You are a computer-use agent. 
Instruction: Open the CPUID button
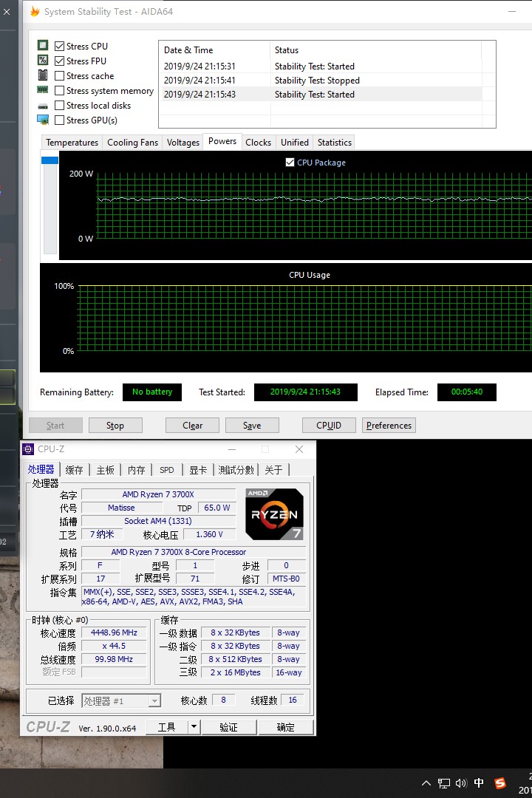[x=329, y=426]
